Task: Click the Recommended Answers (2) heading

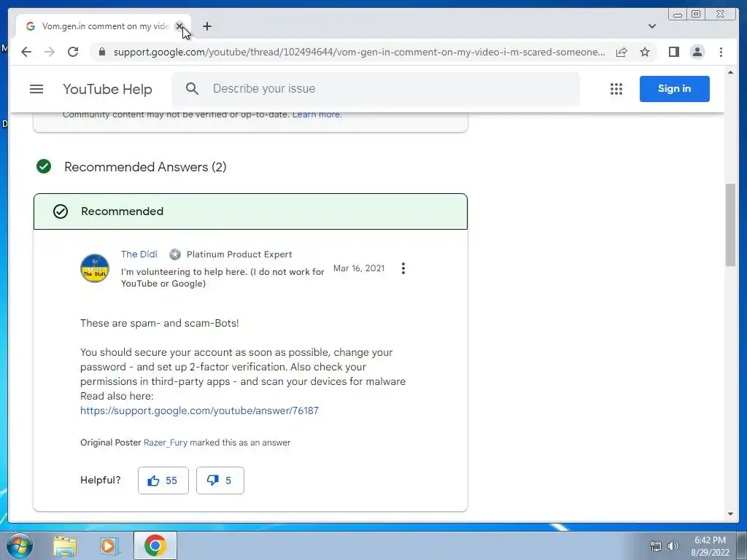Action: tap(145, 167)
